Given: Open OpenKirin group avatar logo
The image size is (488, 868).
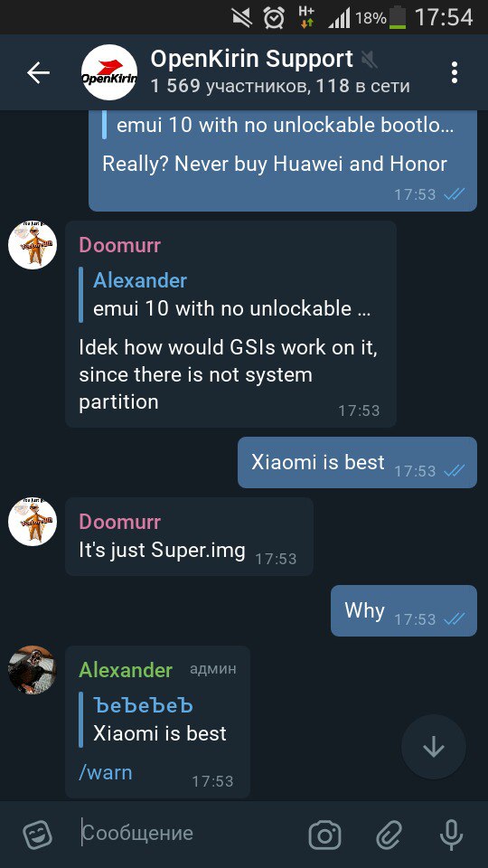Looking at the screenshot, I should (x=109, y=72).
